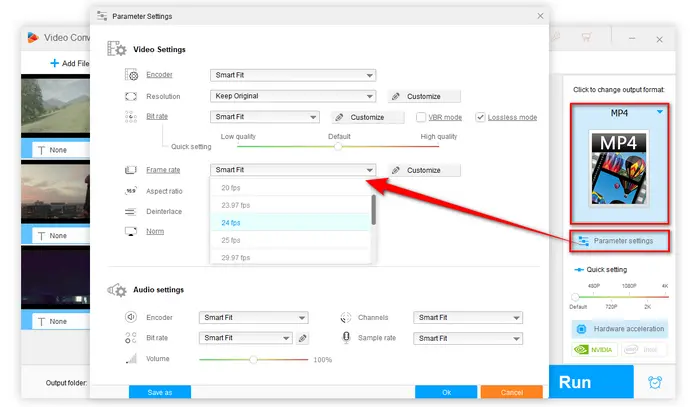Click the audio Encoder speaker icon
The width and height of the screenshot is (700, 407).
coord(131,317)
